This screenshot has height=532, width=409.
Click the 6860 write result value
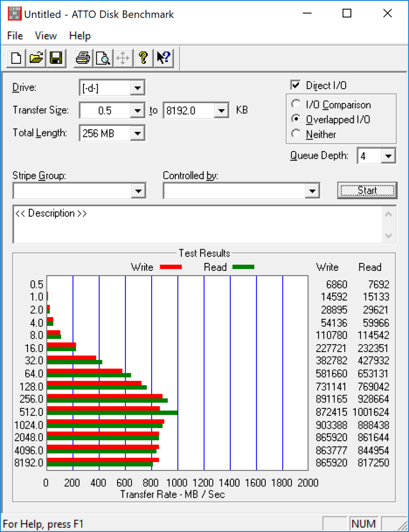tap(336, 285)
